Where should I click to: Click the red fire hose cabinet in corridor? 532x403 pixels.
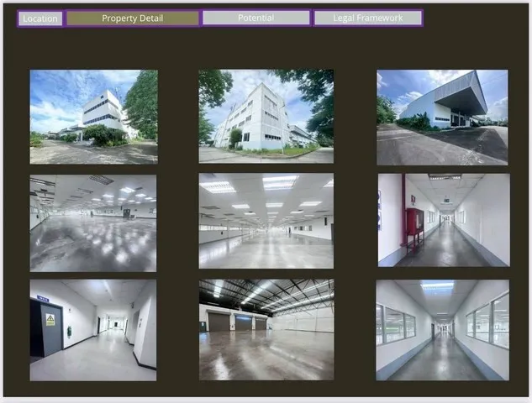coord(414,222)
